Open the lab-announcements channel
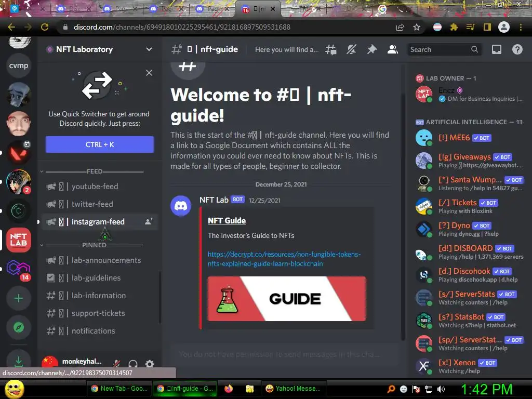The image size is (532, 399). click(99, 260)
